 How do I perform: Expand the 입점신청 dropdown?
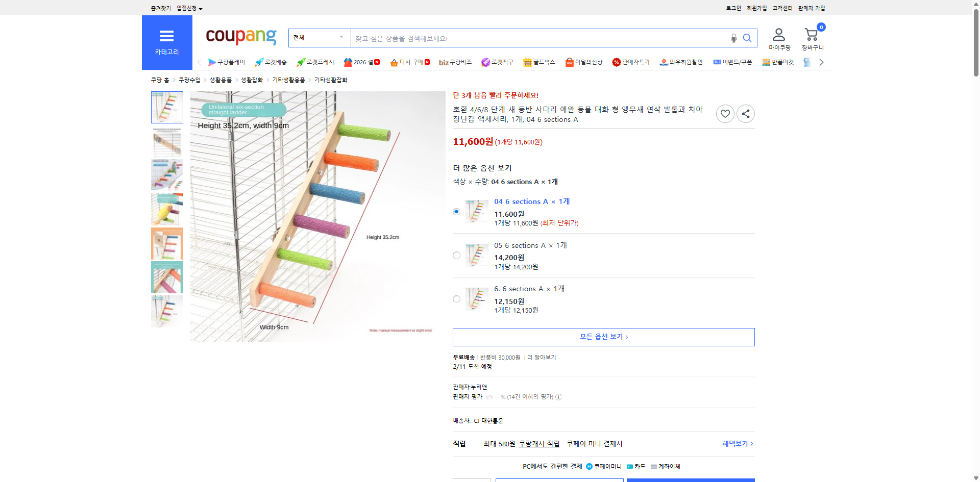coord(188,8)
